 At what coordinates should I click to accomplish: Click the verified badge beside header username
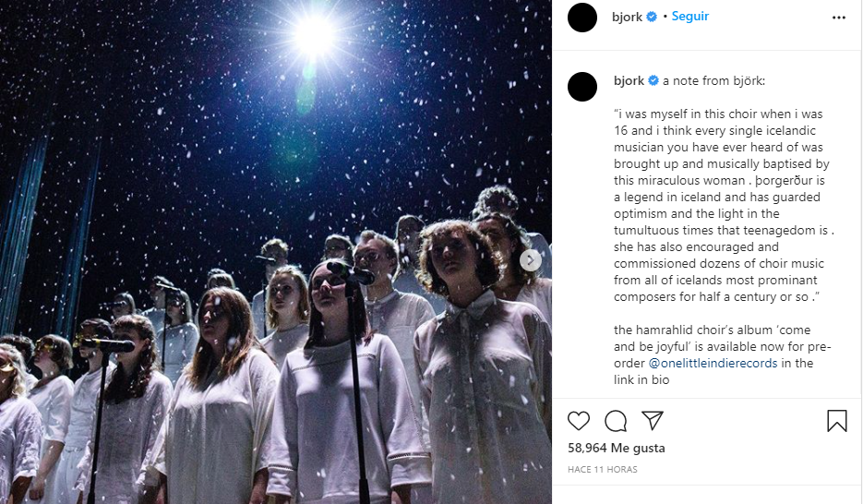pos(652,17)
